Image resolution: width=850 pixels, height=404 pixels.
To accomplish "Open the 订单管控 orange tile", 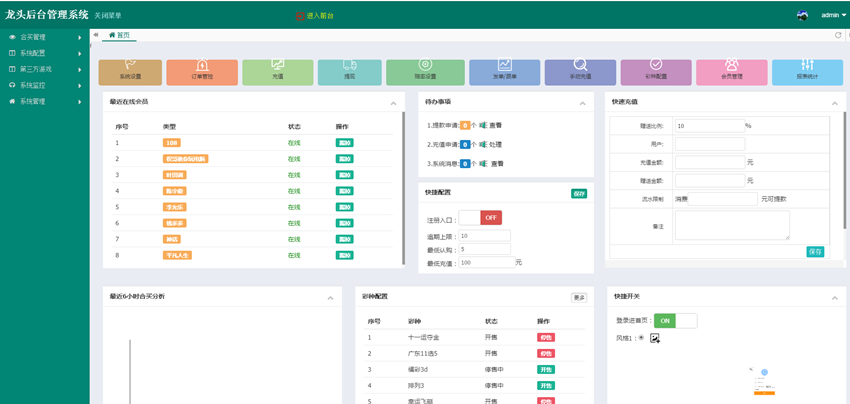I will tap(203, 71).
